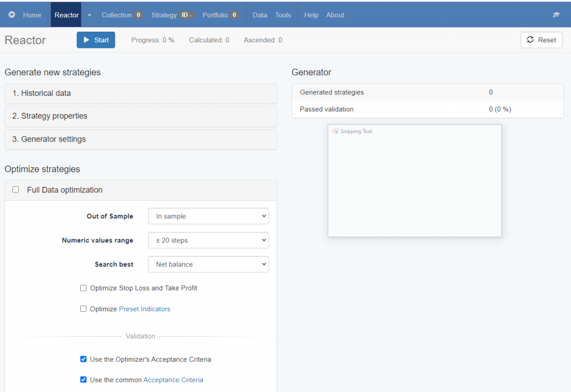The width and height of the screenshot is (571, 392).
Task: Click the Portfolio count badge
Action: (234, 15)
